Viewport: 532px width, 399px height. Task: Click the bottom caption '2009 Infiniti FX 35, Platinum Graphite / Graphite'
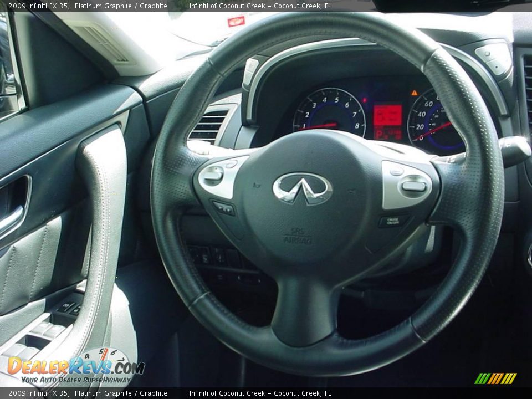88,393
